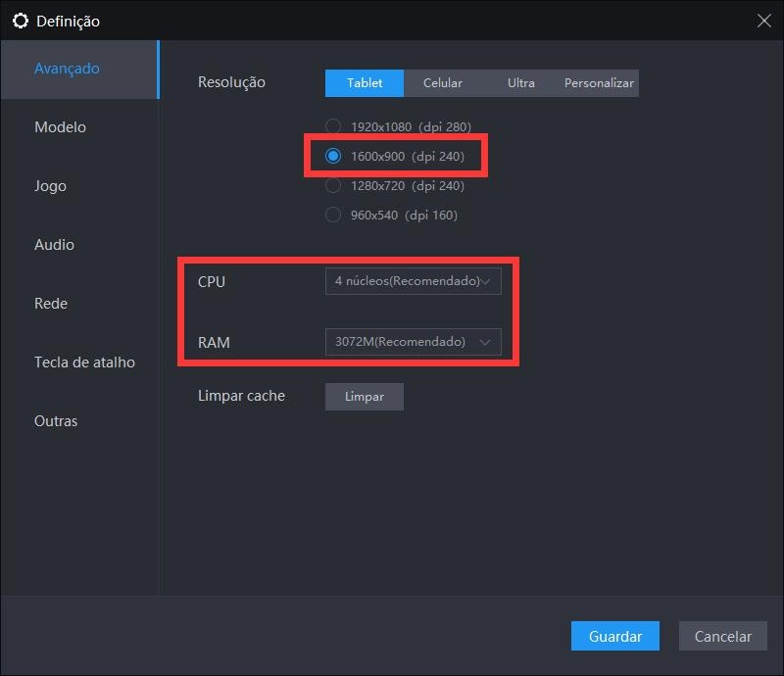Image resolution: width=784 pixels, height=676 pixels.
Task: Show the Audio settings section
Action: click(54, 245)
